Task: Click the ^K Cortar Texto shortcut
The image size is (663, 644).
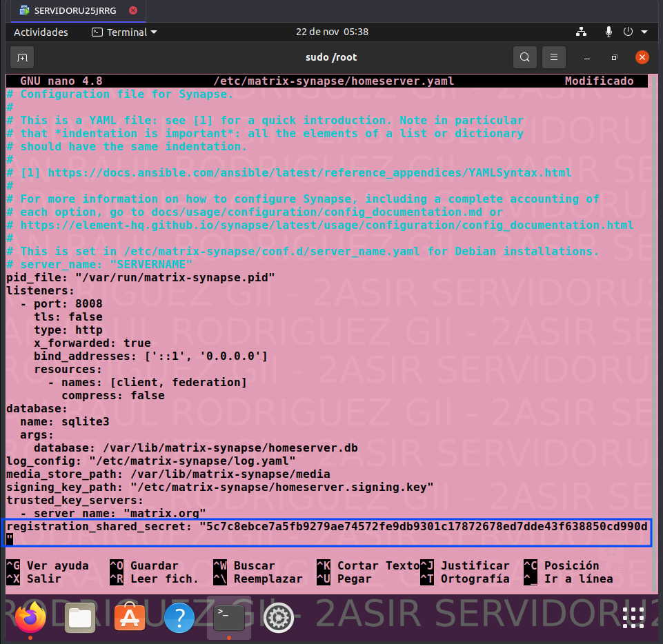Action: (x=368, y=566)
